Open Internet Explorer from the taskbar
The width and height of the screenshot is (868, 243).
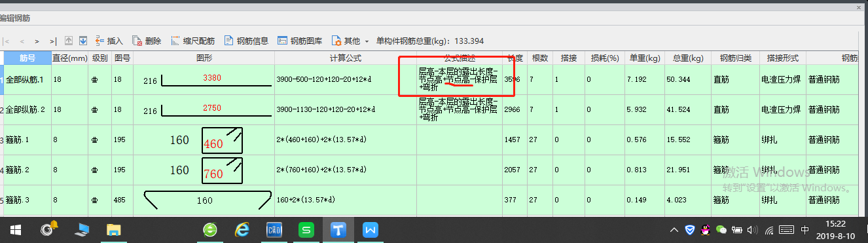tap(242, 230)
